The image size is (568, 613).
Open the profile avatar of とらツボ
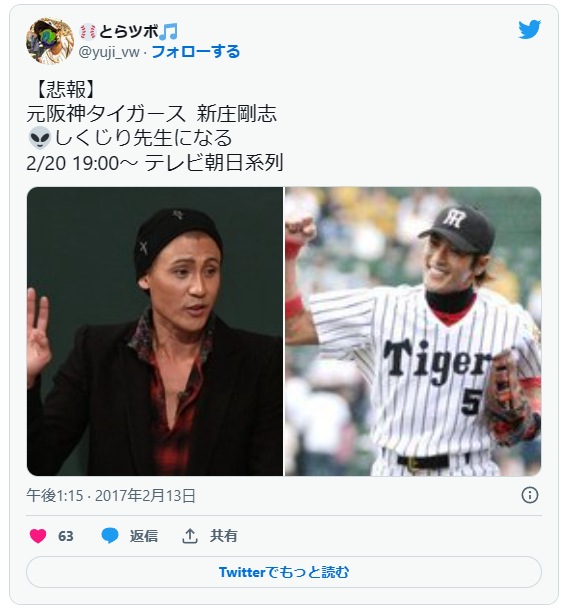pyautogui.click(x=50, y=41)
